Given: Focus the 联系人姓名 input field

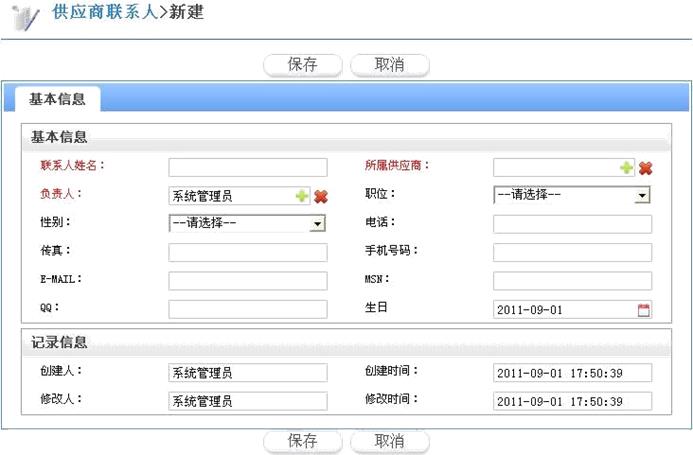Looking at the screenshot, I should pyautogui.click(x=248, y=168).
